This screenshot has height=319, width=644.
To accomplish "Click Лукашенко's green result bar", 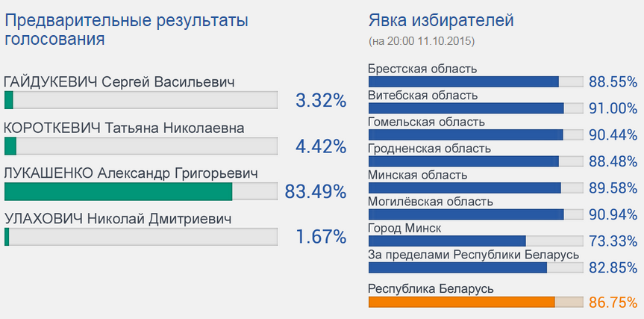I will pyautogui.click(x=119, y=192).
